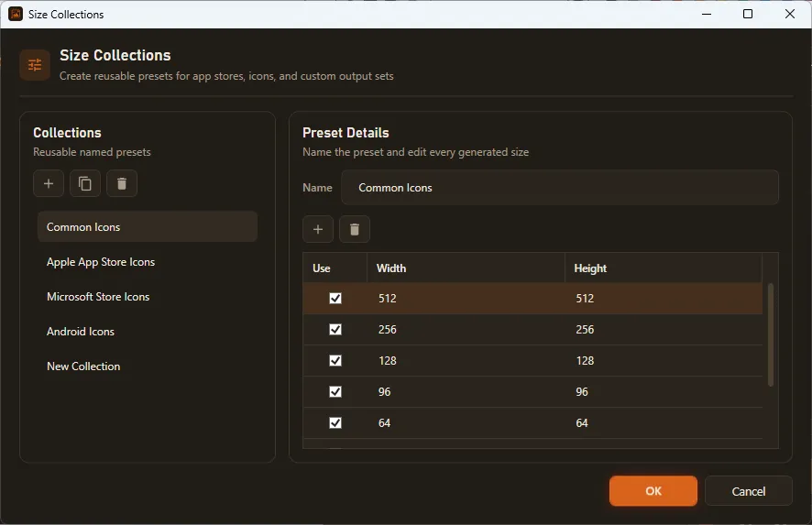Uncheck Use for the 512 row
The image size is (812, 525).
click(x=335, y=298)
